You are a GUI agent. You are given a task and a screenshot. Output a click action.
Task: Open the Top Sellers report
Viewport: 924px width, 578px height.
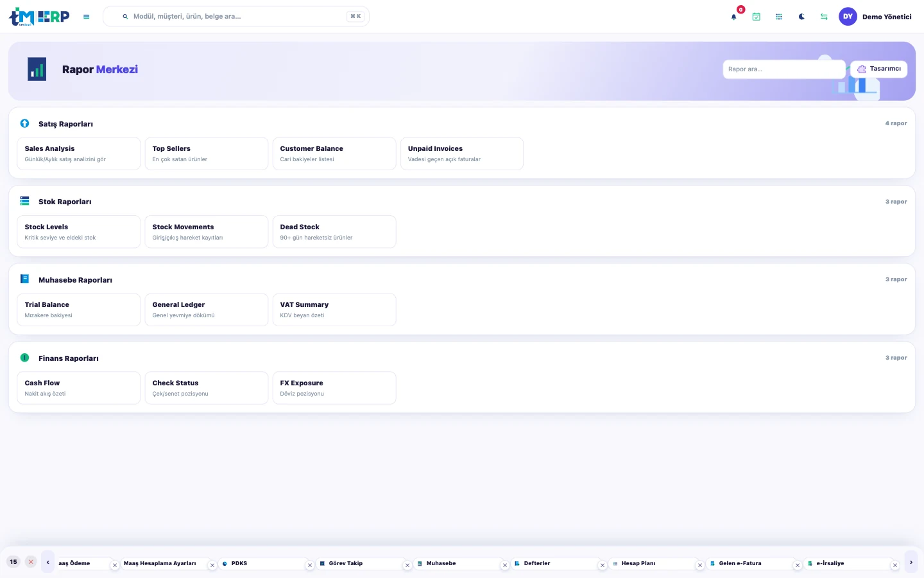click(x=206, y=153)
